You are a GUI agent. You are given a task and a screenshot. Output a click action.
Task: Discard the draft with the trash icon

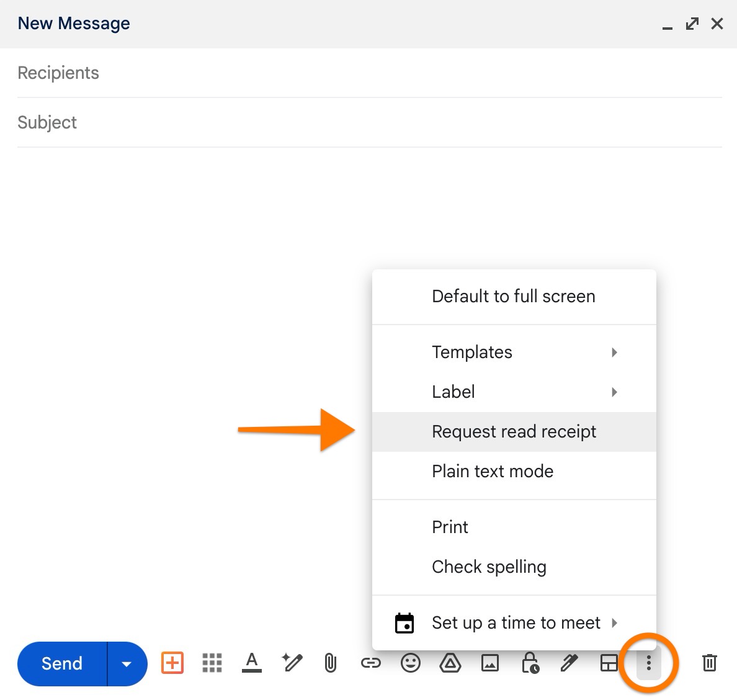click(x=709, y=663)
